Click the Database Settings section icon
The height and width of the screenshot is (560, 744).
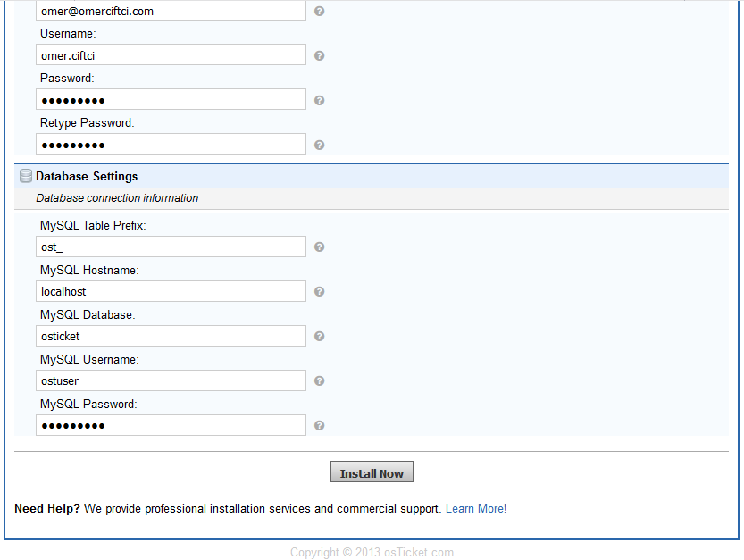pyautogui.click(x=26, y=177)
